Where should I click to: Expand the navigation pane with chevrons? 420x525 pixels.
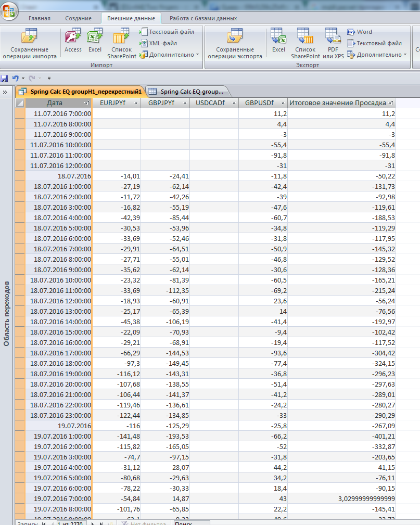tap(5, 92)
